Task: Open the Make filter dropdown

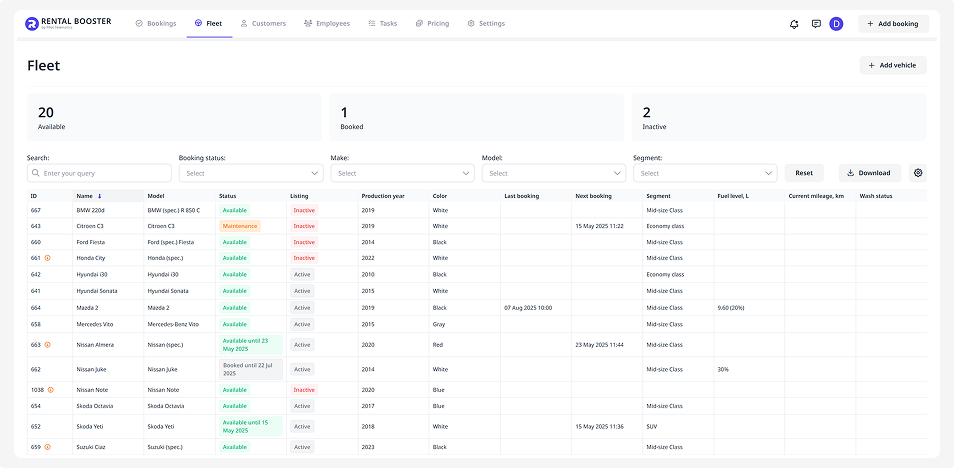Action: click(401, 173)
